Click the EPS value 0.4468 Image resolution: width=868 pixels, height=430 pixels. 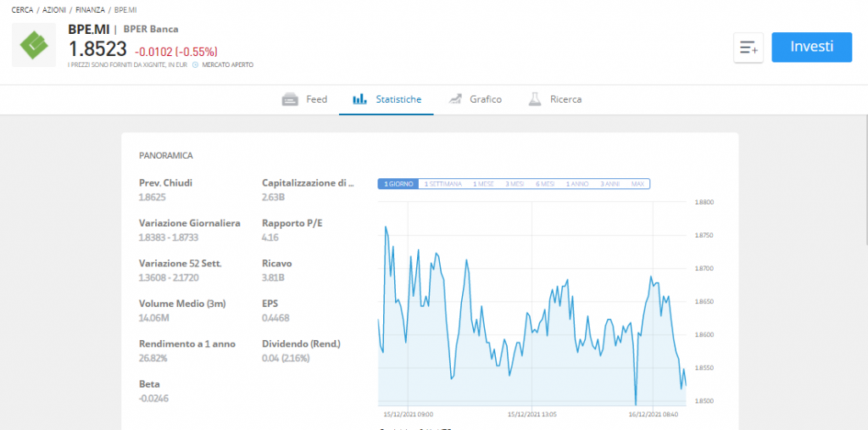(x=275, y=318)
